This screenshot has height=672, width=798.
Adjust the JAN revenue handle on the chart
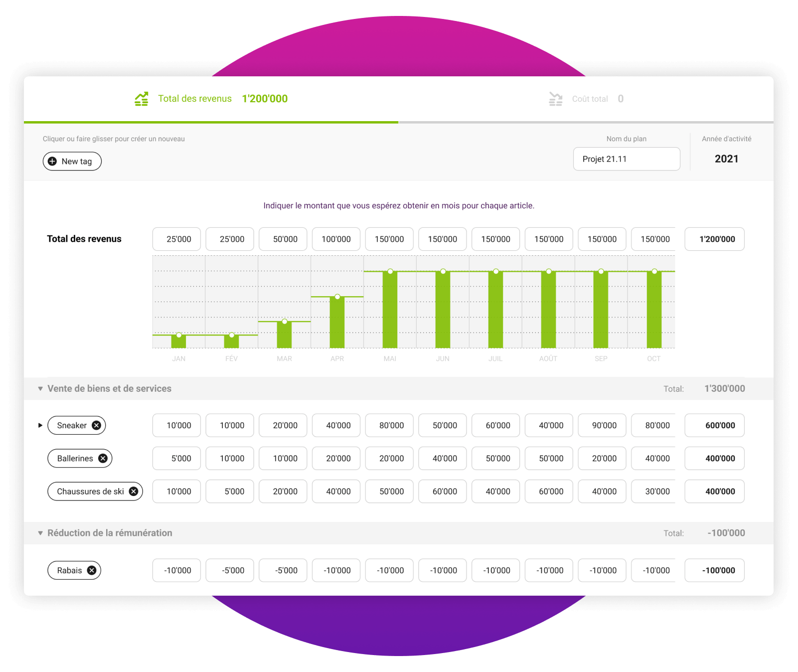[x=179, y=335]
